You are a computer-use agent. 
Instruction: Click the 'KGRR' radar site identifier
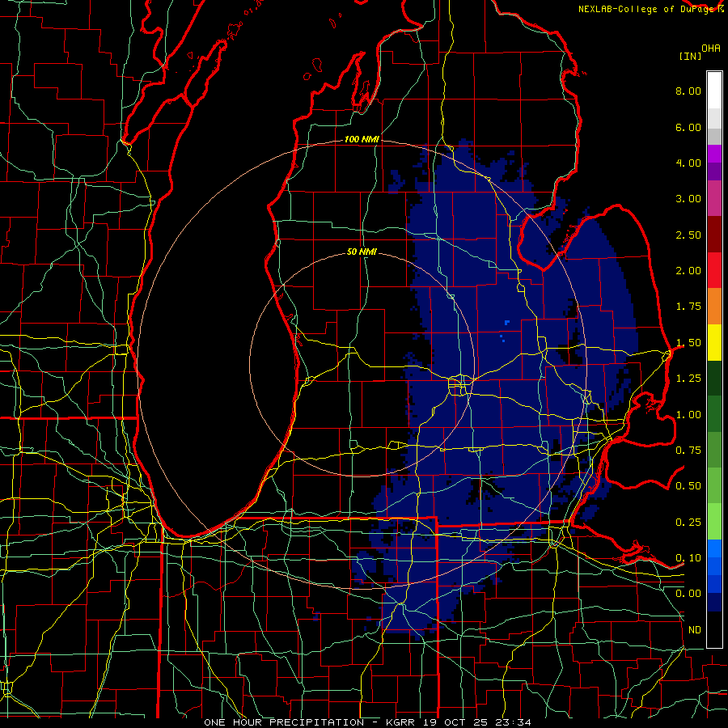coord(402,722)
